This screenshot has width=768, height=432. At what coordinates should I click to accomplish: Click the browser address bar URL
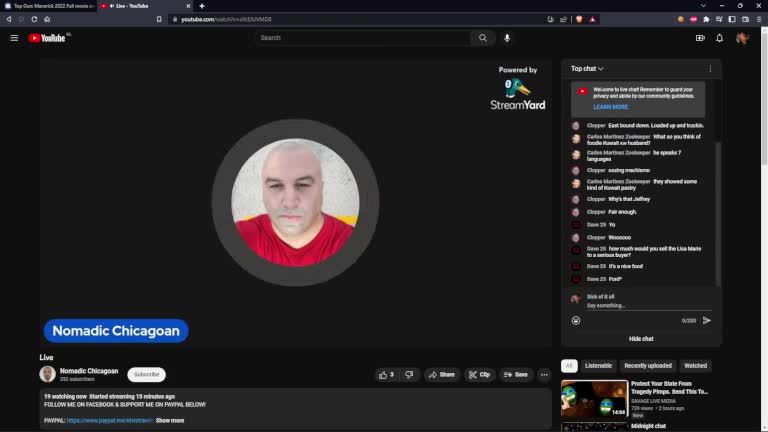pos(226,19)
